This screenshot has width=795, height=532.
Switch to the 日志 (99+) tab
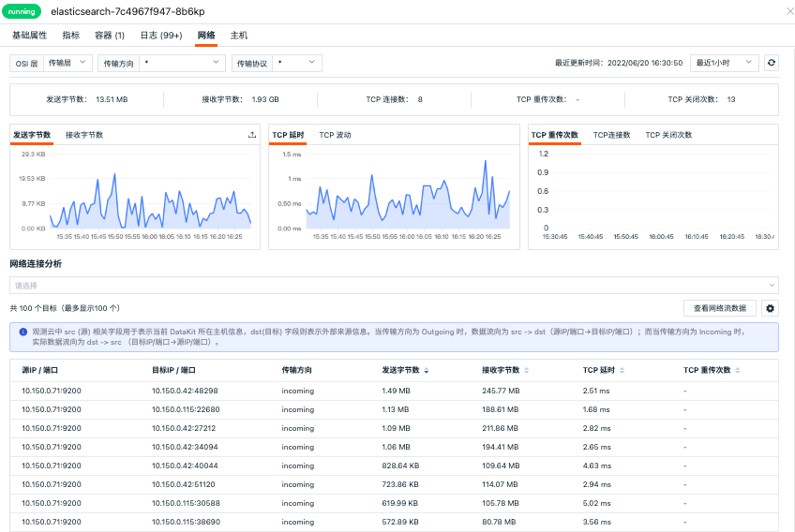(x=160, y=36)
